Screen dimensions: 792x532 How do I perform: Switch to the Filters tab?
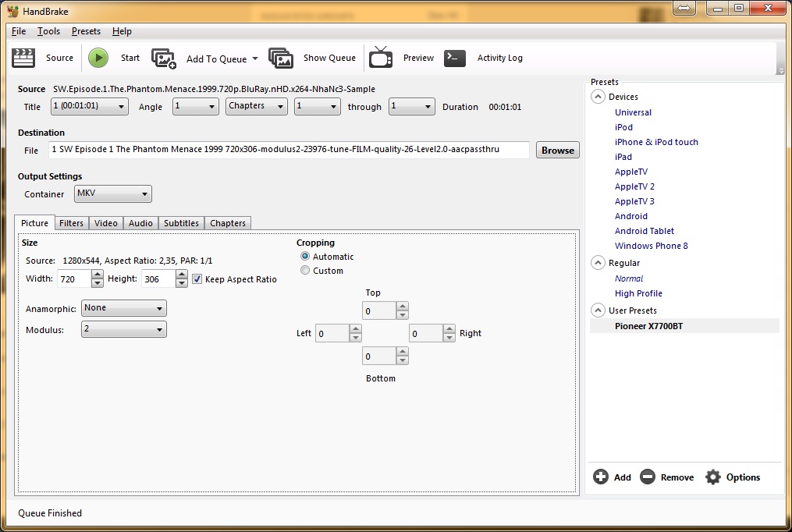[71, 223]
